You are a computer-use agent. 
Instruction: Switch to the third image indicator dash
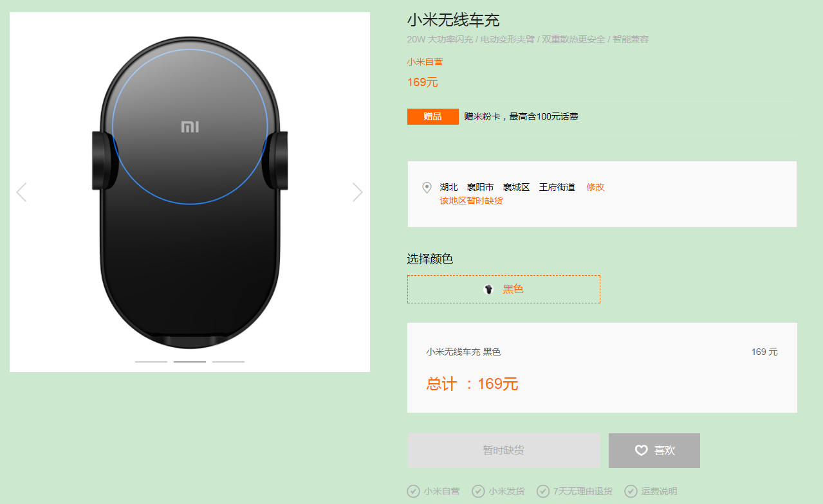click(228, 362)
